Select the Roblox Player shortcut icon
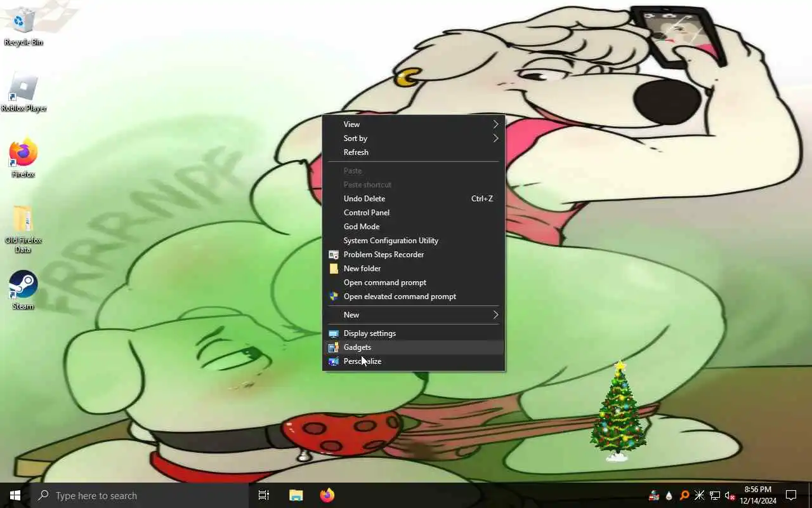The height and width of the screenshot is (508, 812). click(x=23, y=93)
